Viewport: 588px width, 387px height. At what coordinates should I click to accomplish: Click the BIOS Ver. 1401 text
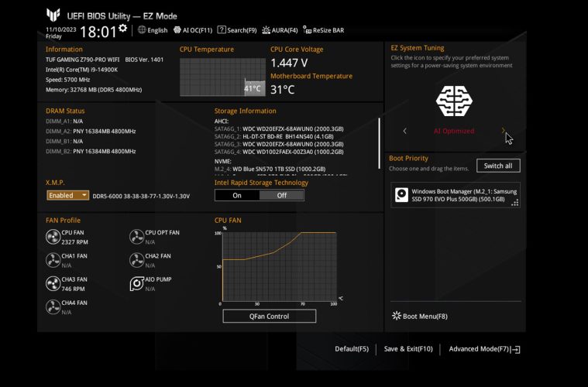click(144, 60)
